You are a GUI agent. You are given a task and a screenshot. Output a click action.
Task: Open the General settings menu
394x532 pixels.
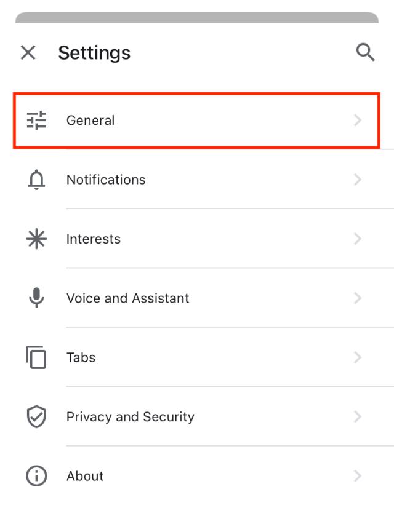[90, 121]
